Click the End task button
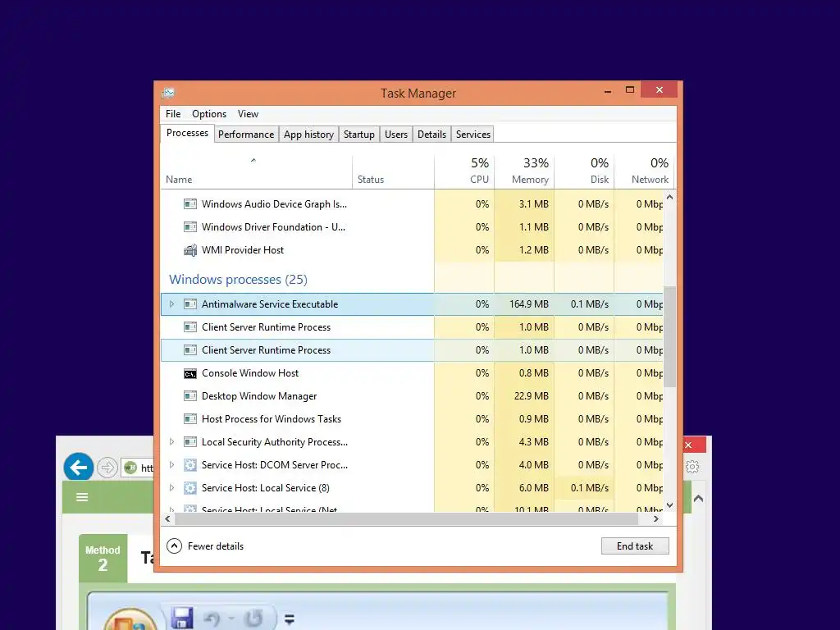Screen dimensions: 840x630 click(635, 546)
